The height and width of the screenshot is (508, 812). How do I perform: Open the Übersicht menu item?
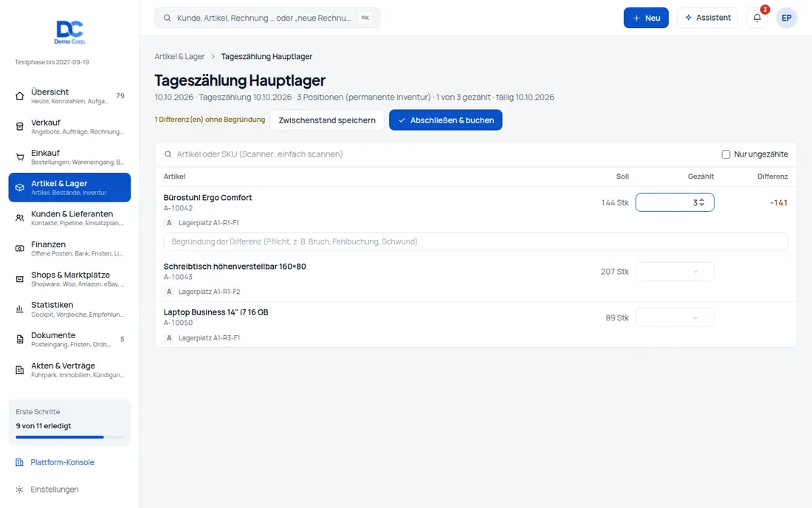69,96
